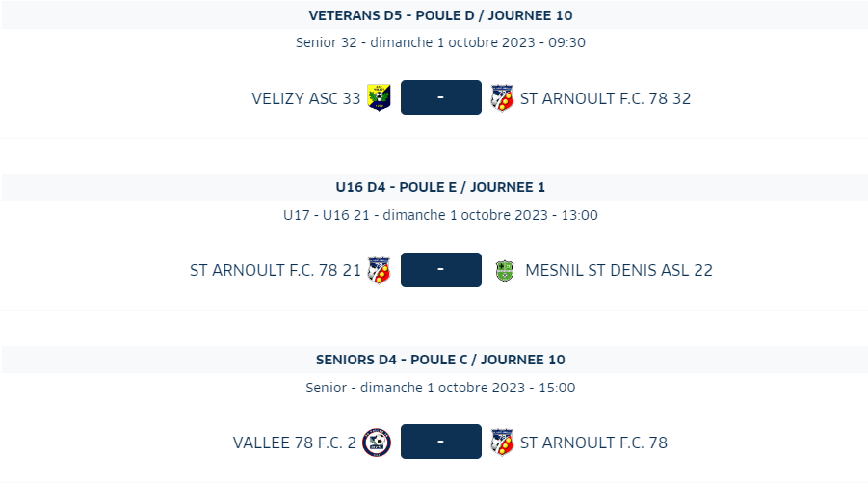Open score box for U16 match

tap(441, 270)
